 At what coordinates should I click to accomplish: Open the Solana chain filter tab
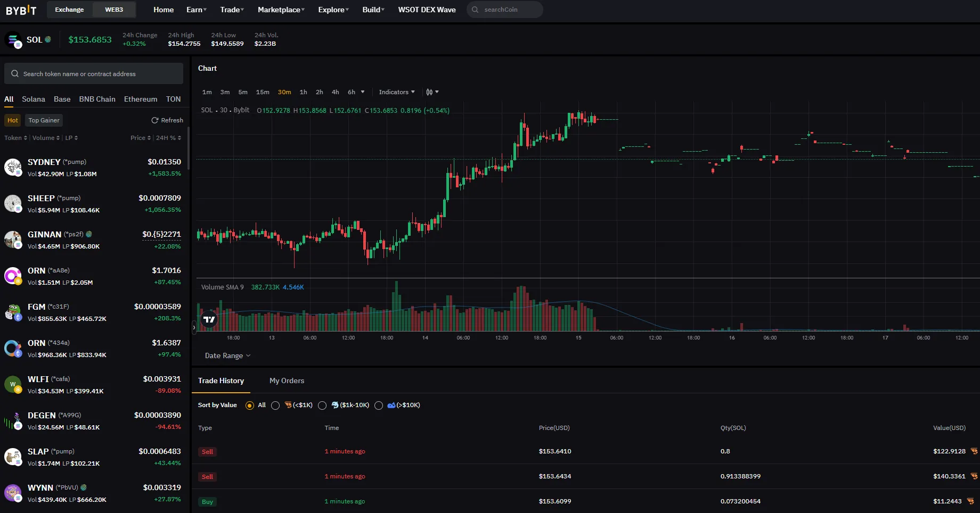33,99
